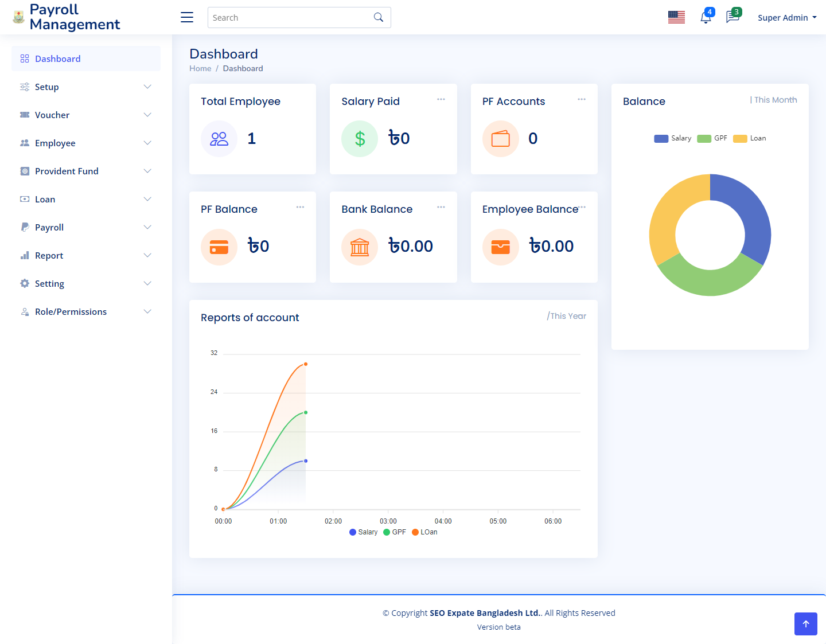
Task: Click the Home breadcrumb link
Action: pyautogui.click(x=200, y=68)
